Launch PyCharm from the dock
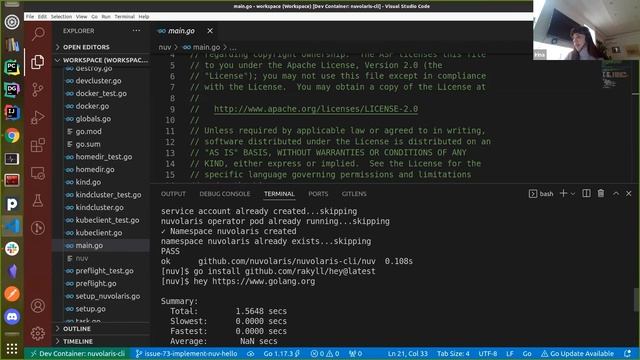 [x=12, y=67]
